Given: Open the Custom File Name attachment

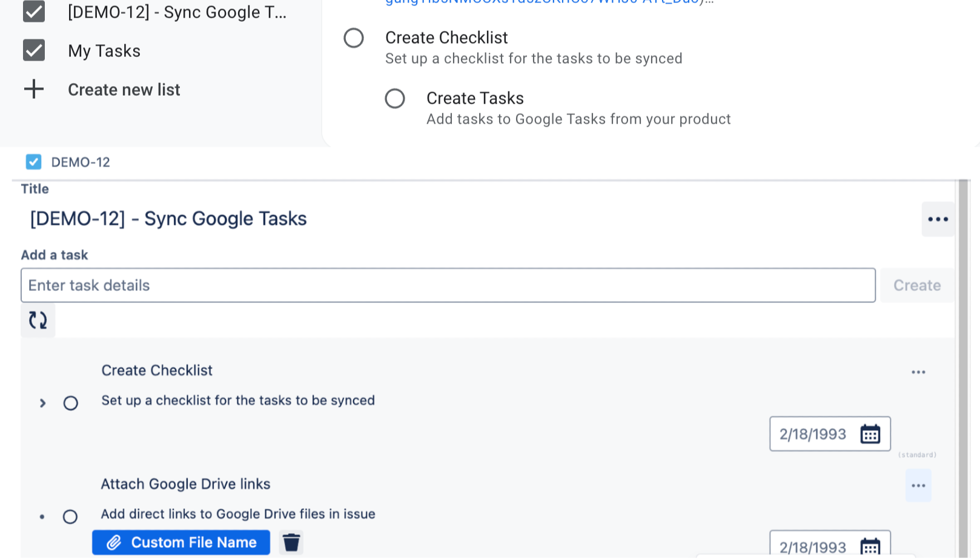Looking at the screenshot, I should 181,542.
